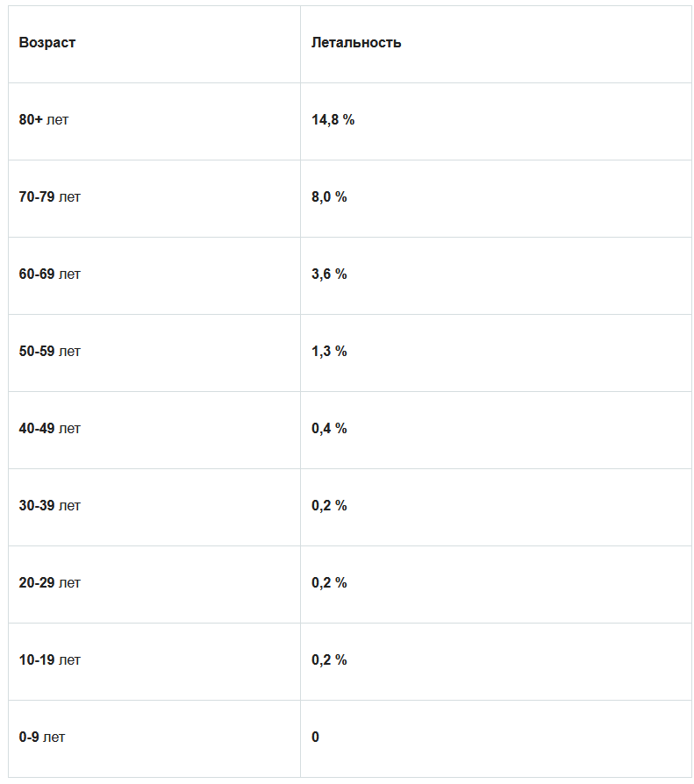
Task: Click 0,2 % in the 30-39 row
Action: pos(329,506)
